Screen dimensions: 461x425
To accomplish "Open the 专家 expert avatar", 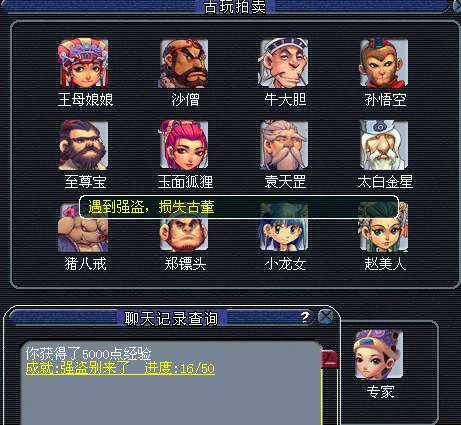I will click(x=379, y=354).
